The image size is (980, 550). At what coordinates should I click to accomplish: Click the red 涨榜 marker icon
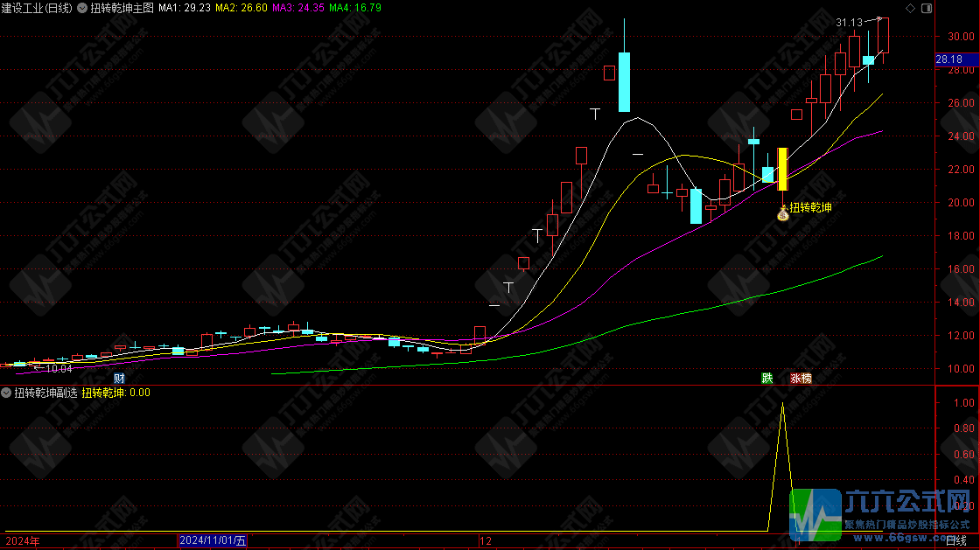click(801, 379)
